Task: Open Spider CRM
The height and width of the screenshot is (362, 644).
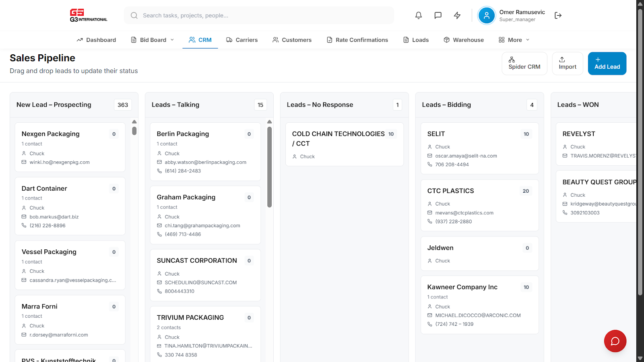Action: (524, 64)
